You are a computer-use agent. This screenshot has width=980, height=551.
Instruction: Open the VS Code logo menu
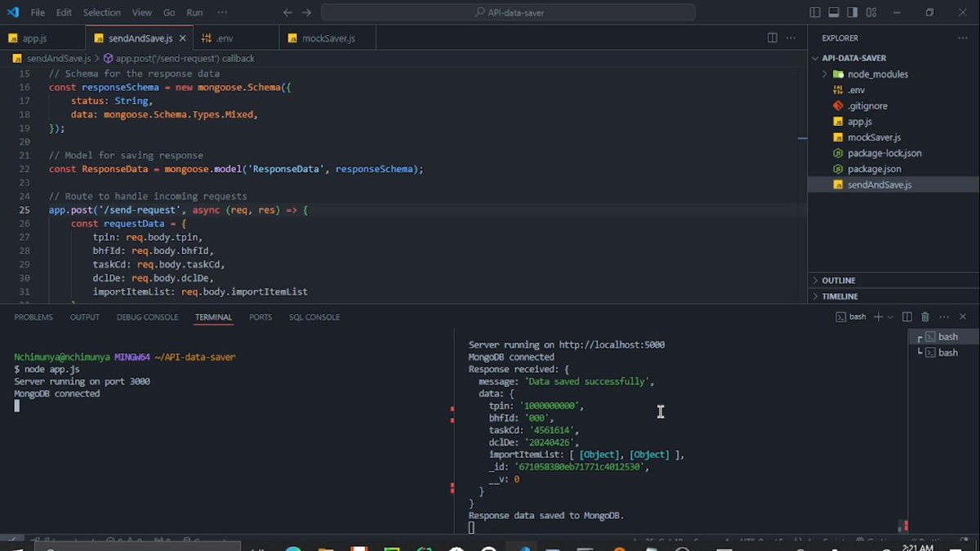[13, 12]
